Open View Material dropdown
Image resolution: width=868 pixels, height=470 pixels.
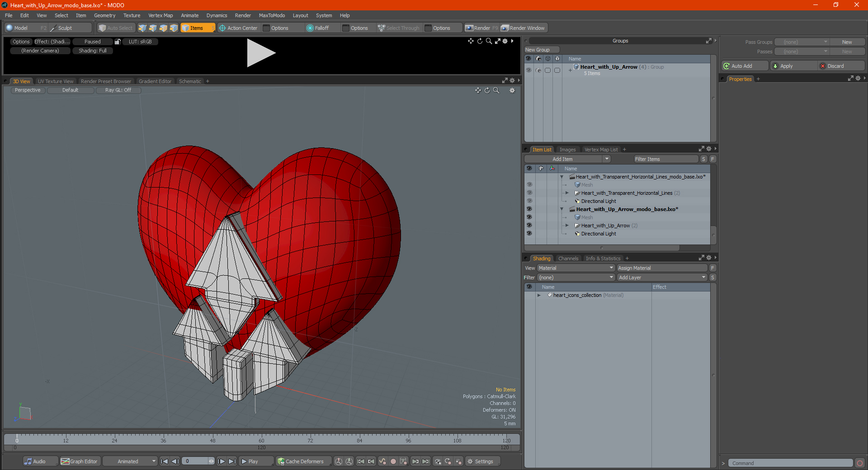[x=576, y=268]
